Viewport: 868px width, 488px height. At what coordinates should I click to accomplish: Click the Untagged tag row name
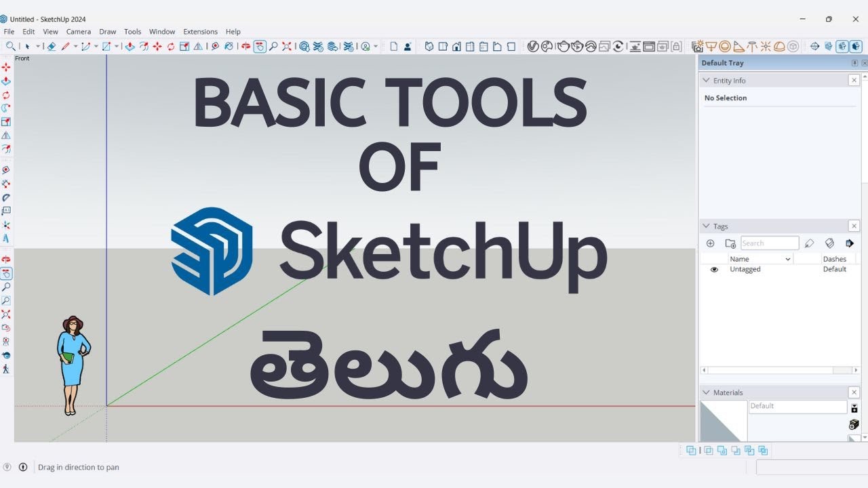click(x=745, y=270)
